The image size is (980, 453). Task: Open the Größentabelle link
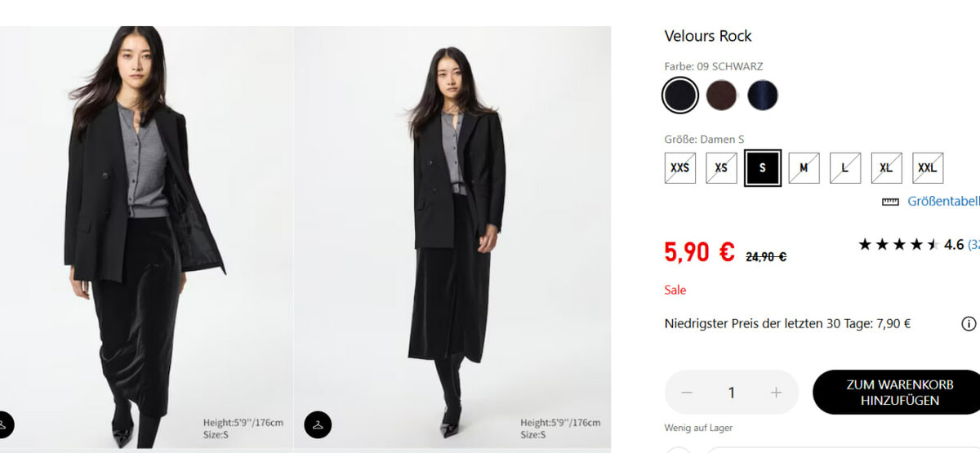(943, 202)
